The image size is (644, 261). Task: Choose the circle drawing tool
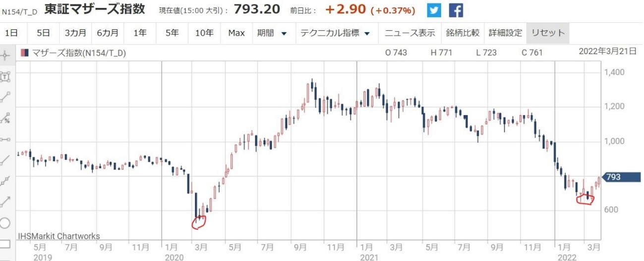5,223
